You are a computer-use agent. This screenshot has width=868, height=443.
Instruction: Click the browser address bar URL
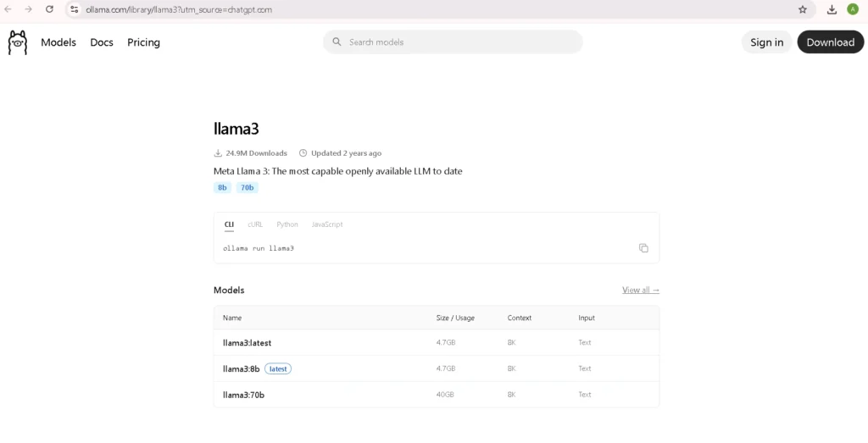point(179,9)
